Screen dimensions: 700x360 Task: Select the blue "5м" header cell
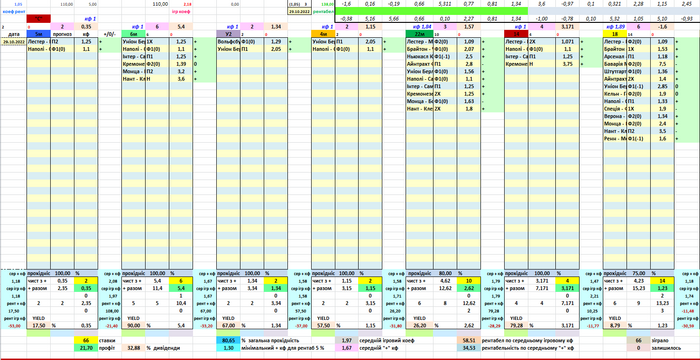pyautogui.click(x=39, y=33)
